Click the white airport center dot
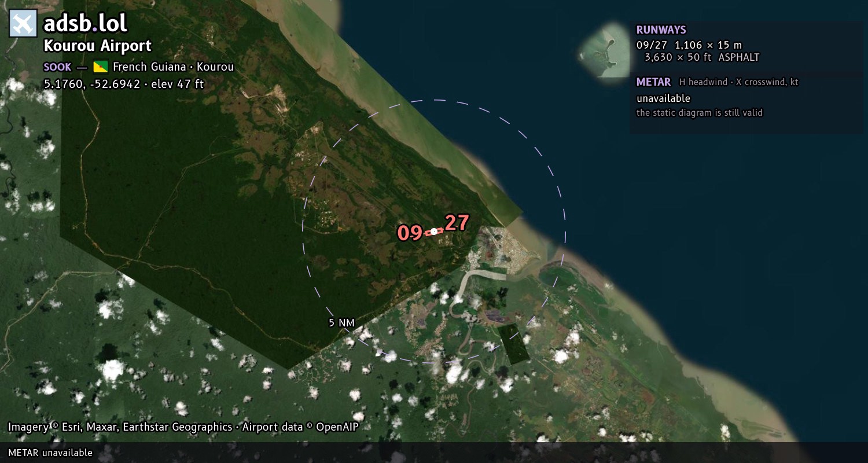This screenshot has height=463, width=868. [x=434, y=231]
